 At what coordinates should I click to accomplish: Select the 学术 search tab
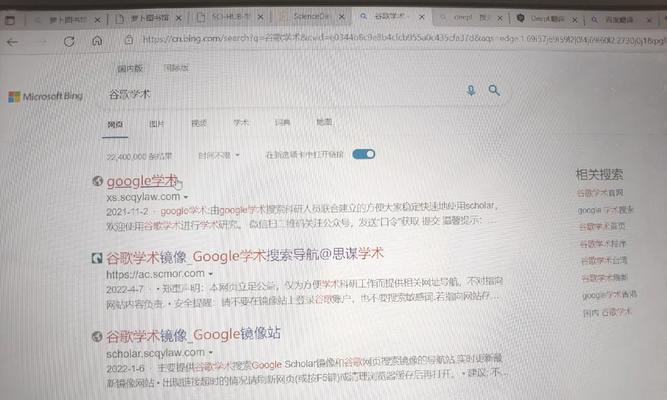pos(241,123)
